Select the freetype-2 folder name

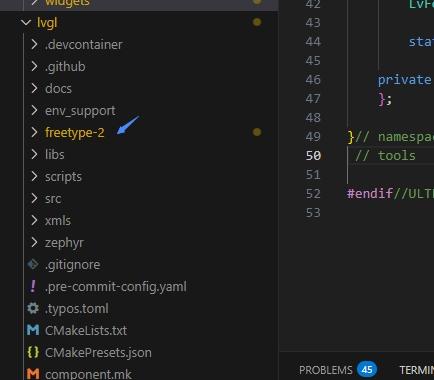[x=75, y=133]
